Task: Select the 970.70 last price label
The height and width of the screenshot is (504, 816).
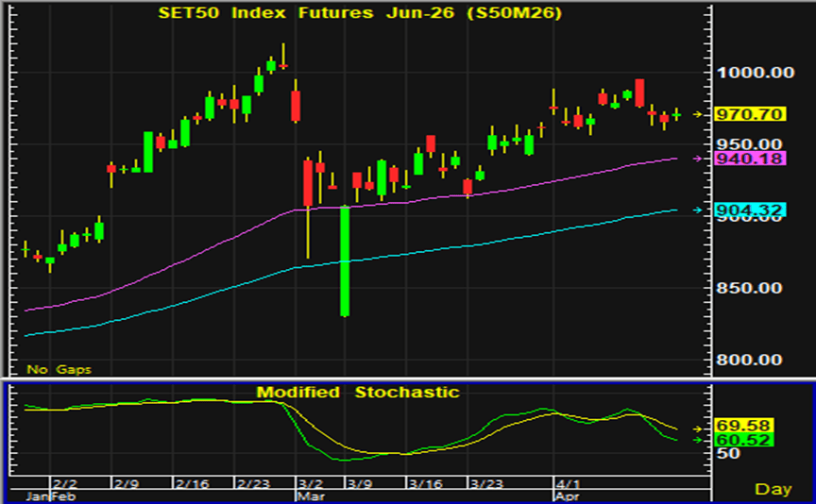Action: pos(750,114)
